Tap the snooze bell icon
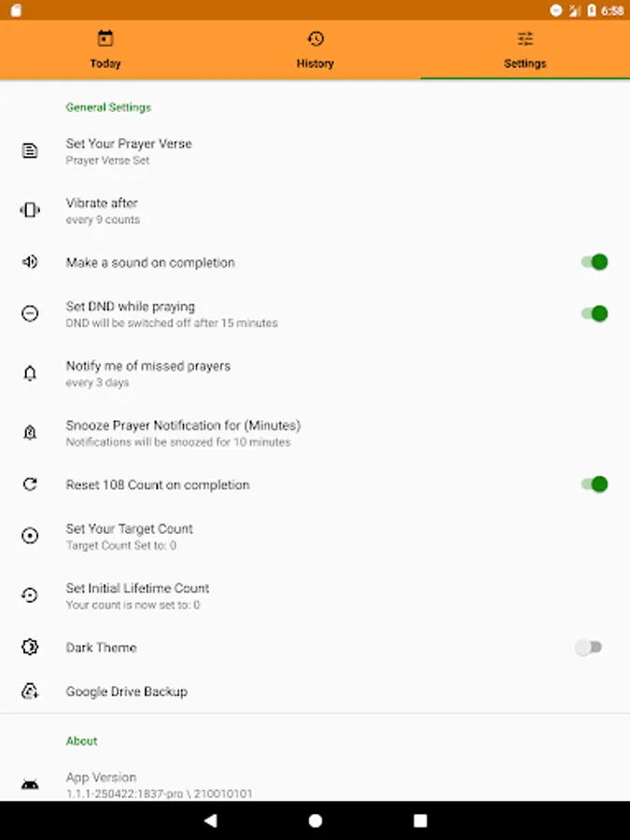Screen dimensions: 630x840 30,432
